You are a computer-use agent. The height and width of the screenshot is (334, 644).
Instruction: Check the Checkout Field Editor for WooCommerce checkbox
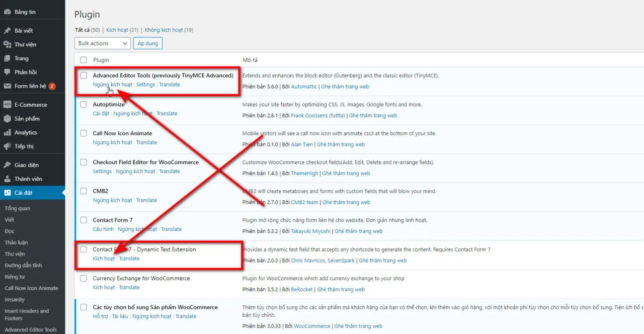[84, 162]
